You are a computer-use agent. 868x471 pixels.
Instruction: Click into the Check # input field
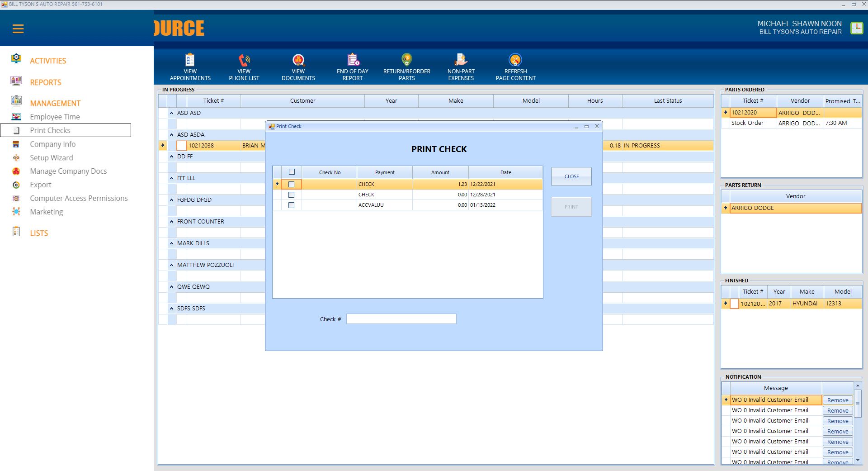401,319
